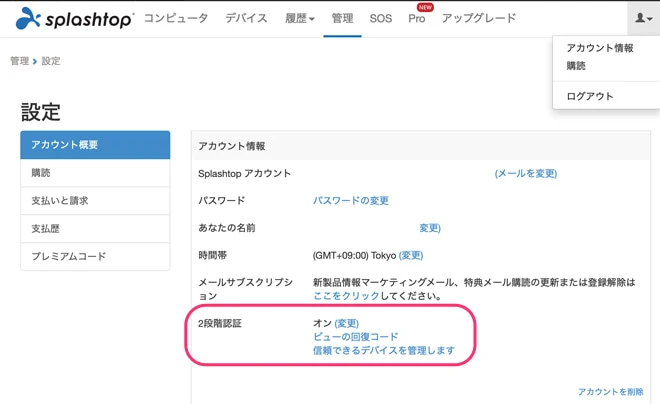Go to the デバイス tab
The width and height of the screenshot is (660, 404).
pyautogui.click(x=245, y=18)
